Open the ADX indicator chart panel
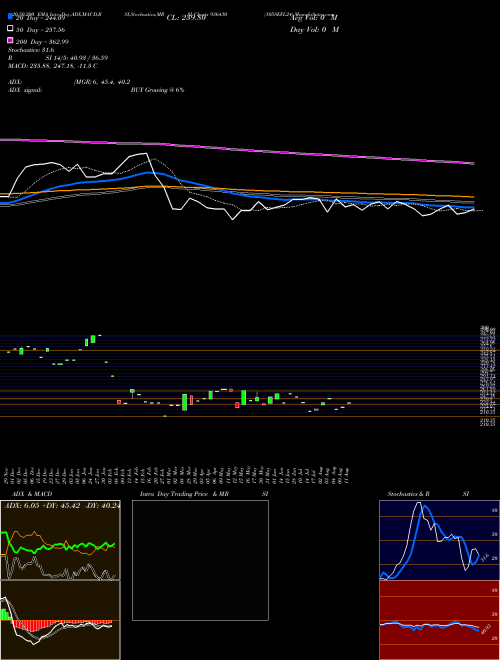The width and height of the screenshot is (500, 660). click(60, 540)
